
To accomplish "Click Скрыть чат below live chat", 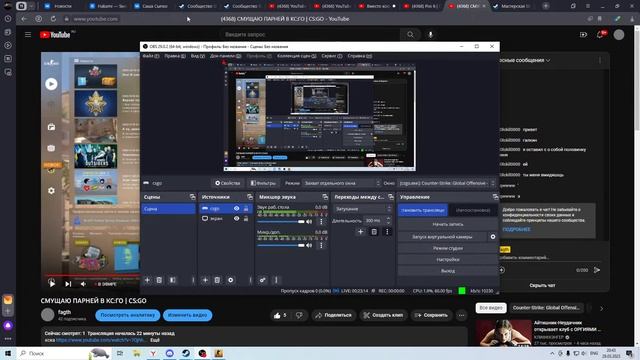I will [542, 285].
